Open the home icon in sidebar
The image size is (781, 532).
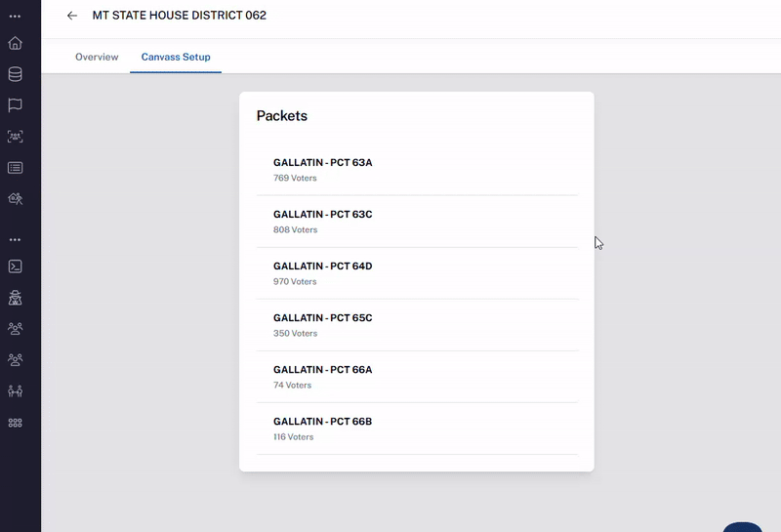tap(15, 43)
